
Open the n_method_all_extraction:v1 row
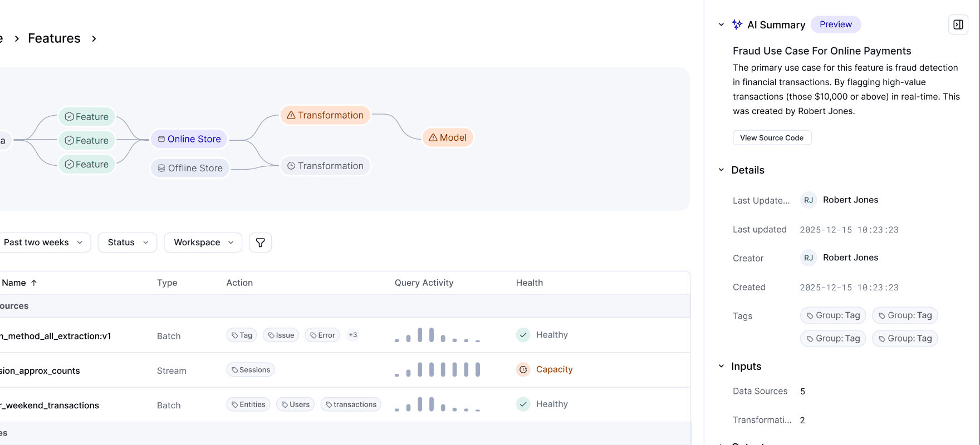[345, 335]
